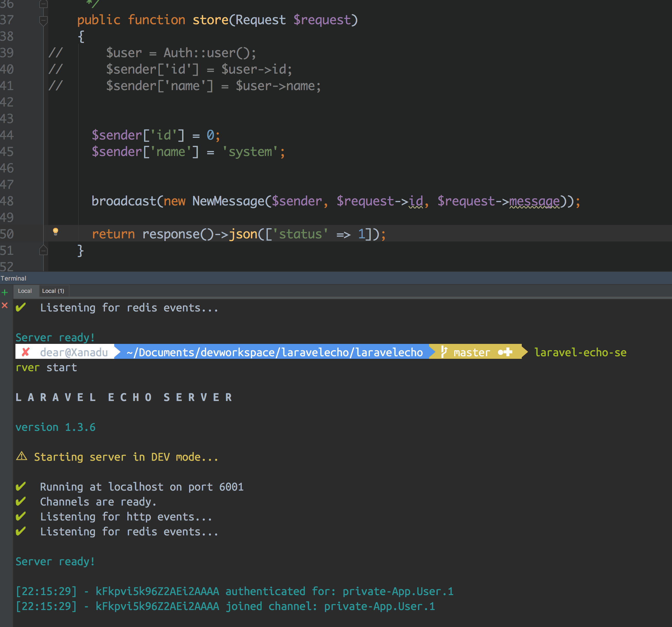
Task: Click the lightbulb intention icon on line 50
Action: (56, 232)
